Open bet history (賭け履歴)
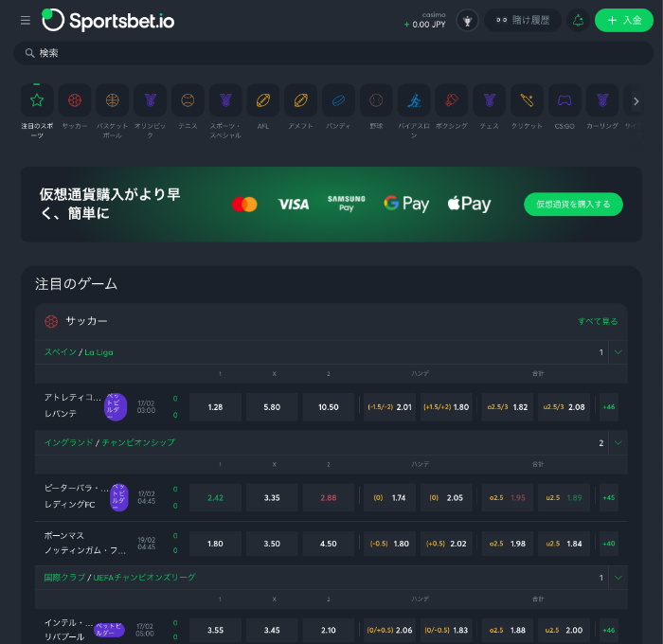 pyautogui.click(x=522, y=21)
